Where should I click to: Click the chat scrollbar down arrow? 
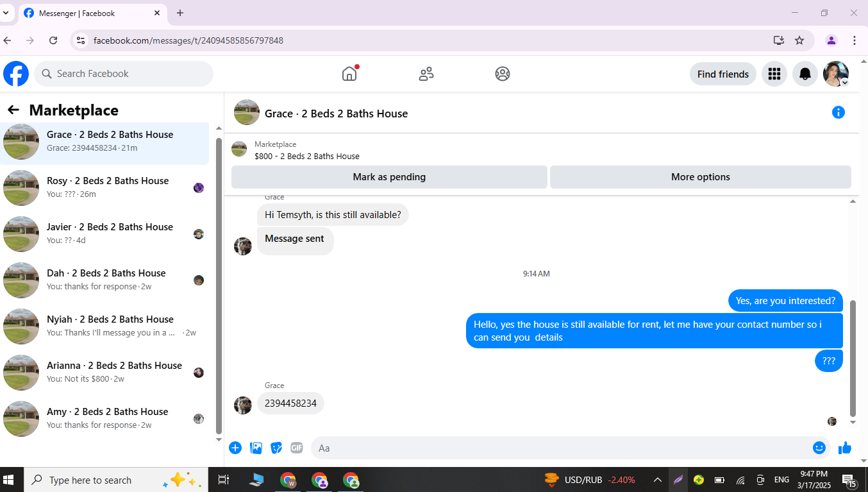point(853,422)
